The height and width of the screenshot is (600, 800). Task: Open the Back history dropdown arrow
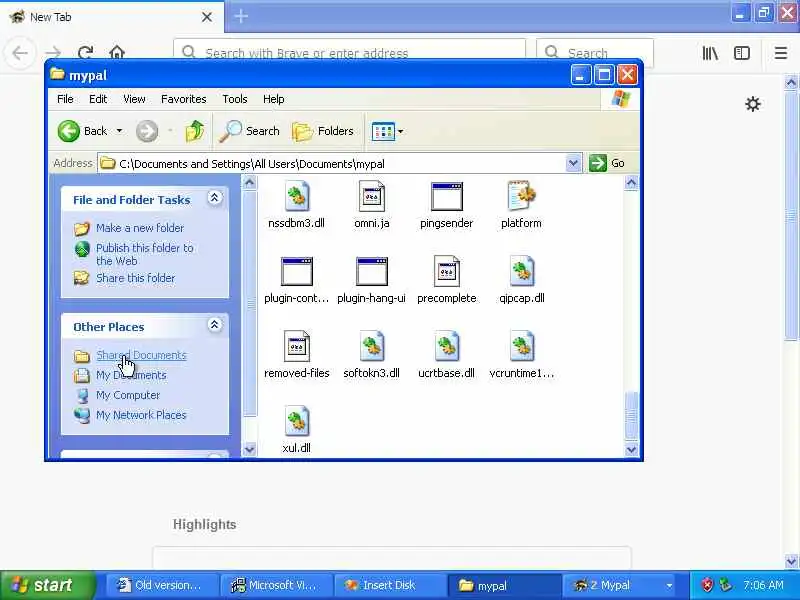pyautogui.click(x=119, y=131)
